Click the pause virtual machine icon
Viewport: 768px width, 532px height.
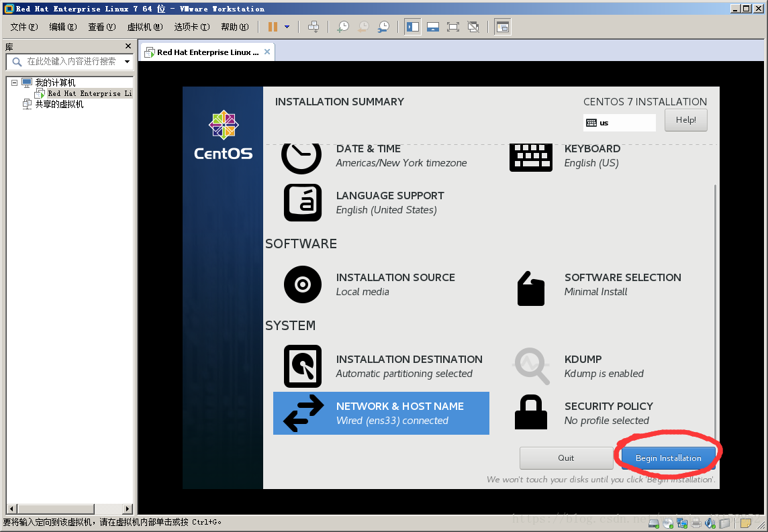click(273, 27)
